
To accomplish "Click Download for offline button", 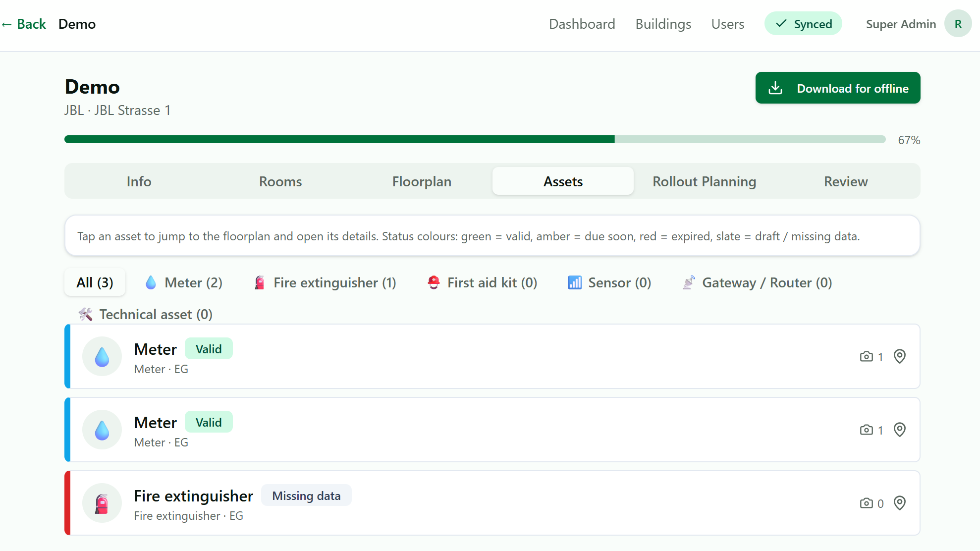I will 837,88.
